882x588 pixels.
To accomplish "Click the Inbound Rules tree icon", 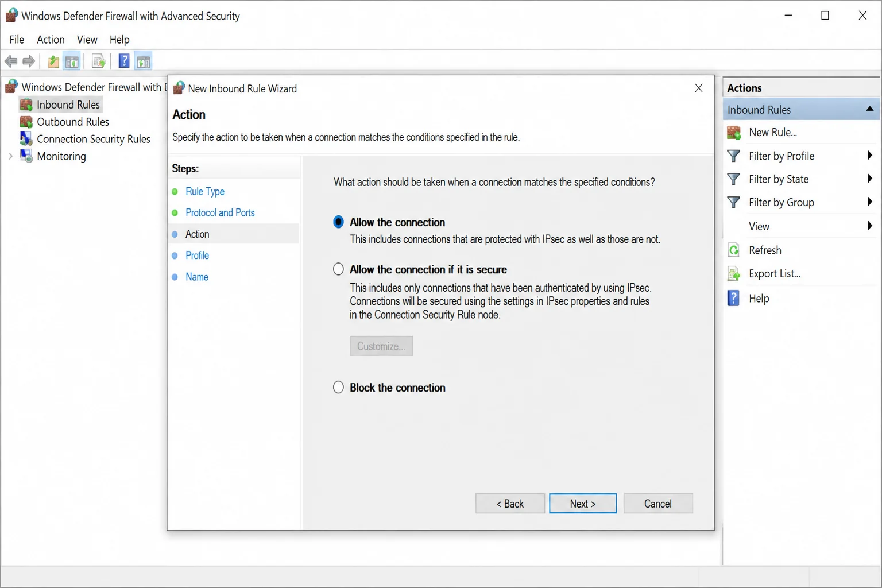I will coord(26,105).
